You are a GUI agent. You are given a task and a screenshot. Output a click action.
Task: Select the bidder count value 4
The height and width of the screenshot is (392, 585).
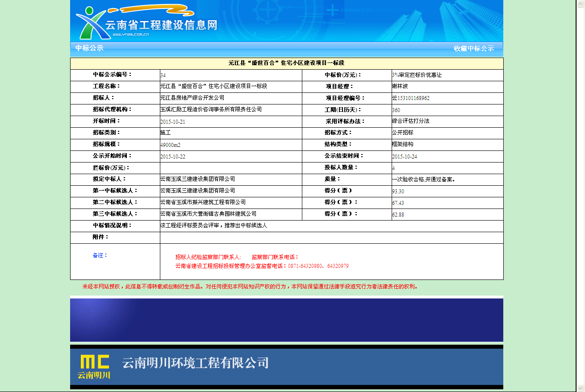[x=393, y=168]
